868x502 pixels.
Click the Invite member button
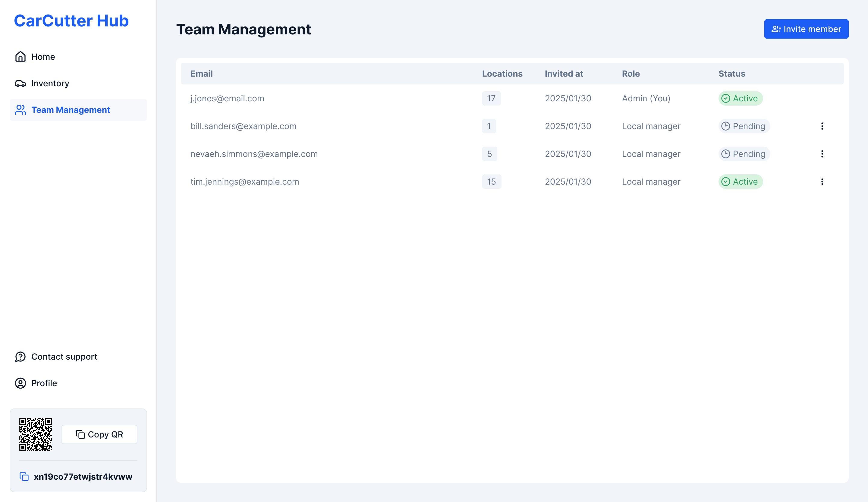coord(806,29)
